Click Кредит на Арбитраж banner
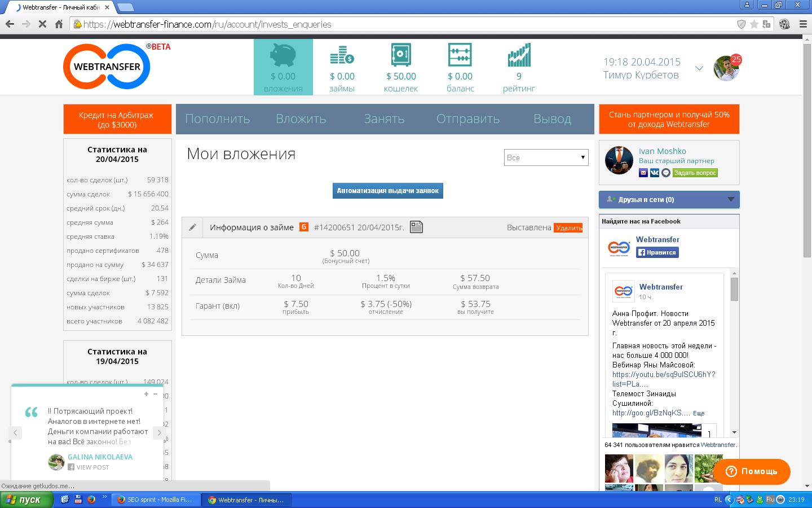This screenshot has width=812, height=508. tap(117, 119)
